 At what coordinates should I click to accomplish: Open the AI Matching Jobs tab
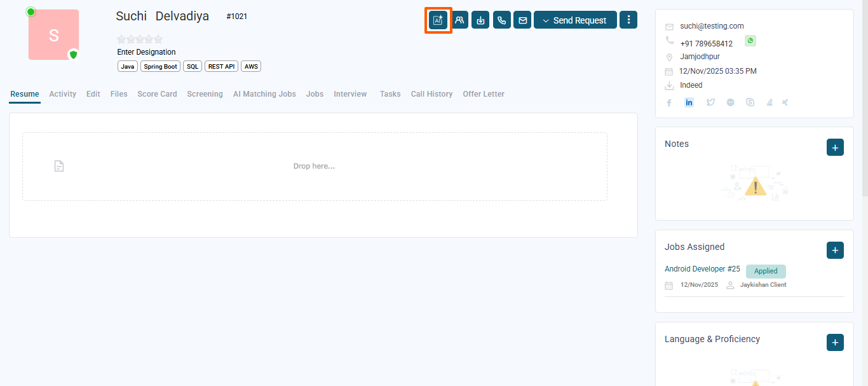(264, 94)
